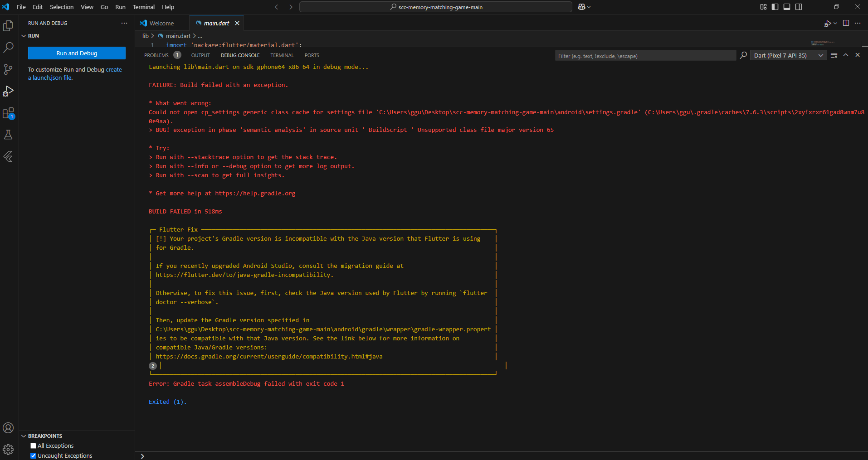
Task: Open the File menu
Action: point(21,7)
